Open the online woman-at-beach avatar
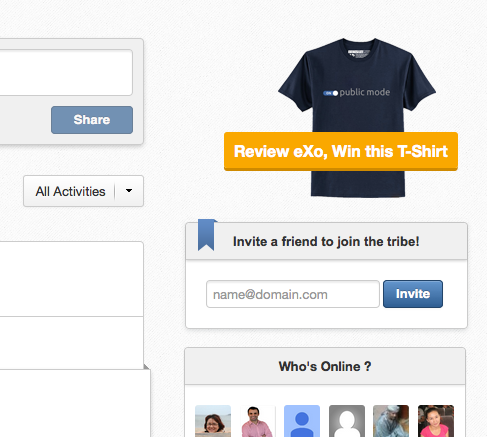The width and height of the screenshot is (487, 437). (x=213, y=421)
